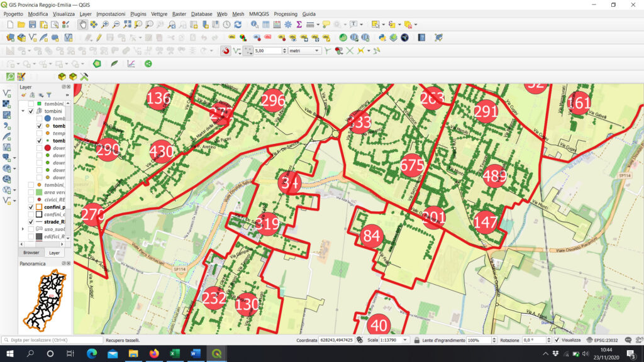Viewport: 644px width, 362px height.
Task: Hide the tombini layer group
Action: pos(30,111)
